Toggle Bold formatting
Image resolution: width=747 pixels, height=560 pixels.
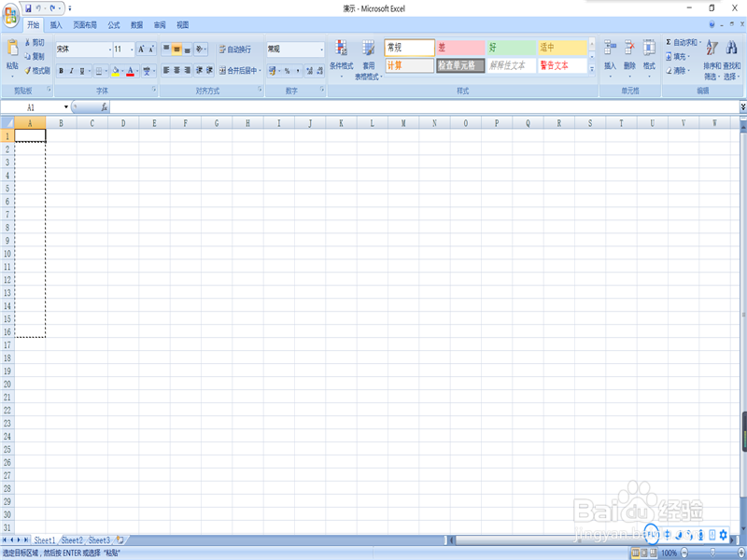(61, 71)
